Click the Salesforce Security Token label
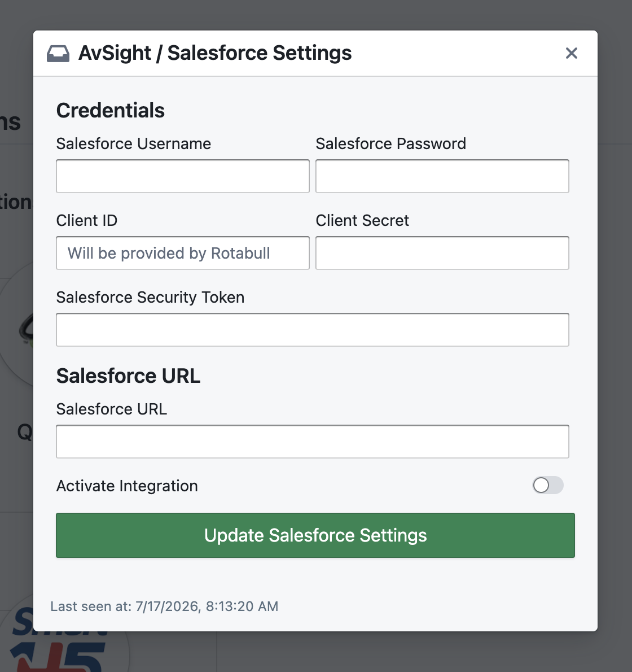The height and width of the screenshot is (672, 632). click(150, 297)
